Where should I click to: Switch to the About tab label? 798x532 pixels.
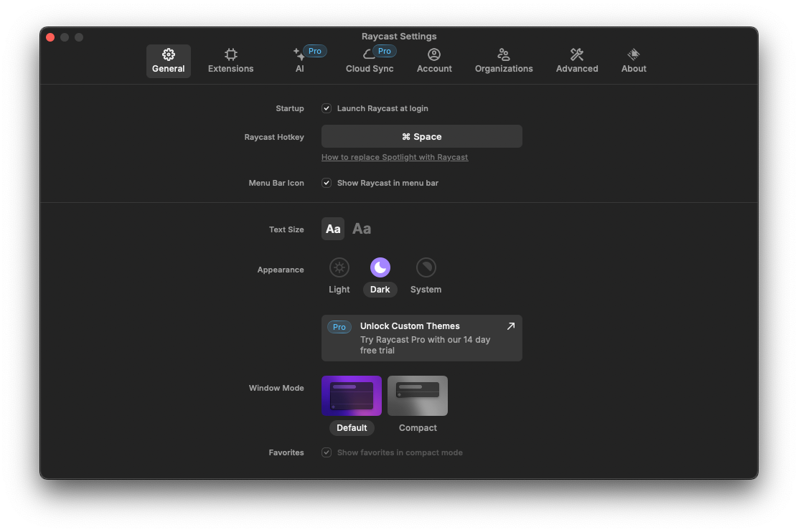(634, 69)
